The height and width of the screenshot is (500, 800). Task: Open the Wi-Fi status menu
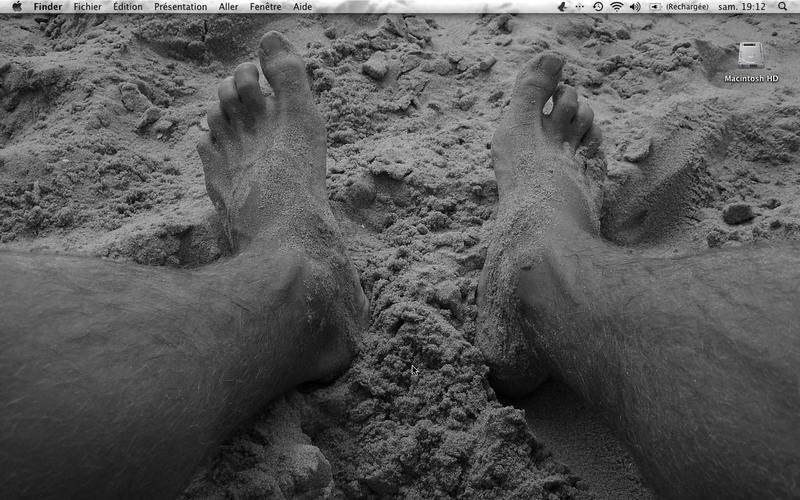(616, 7)
